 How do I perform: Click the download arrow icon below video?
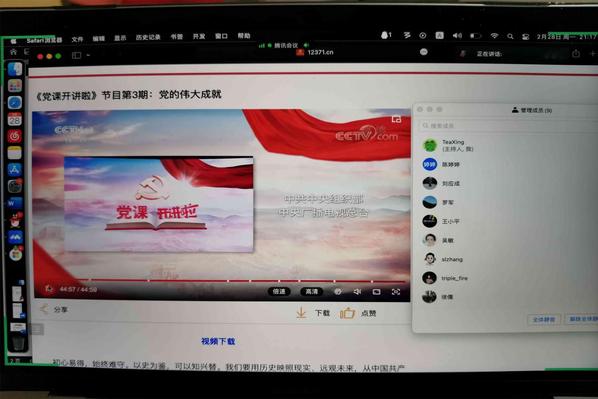coord(301,313)
